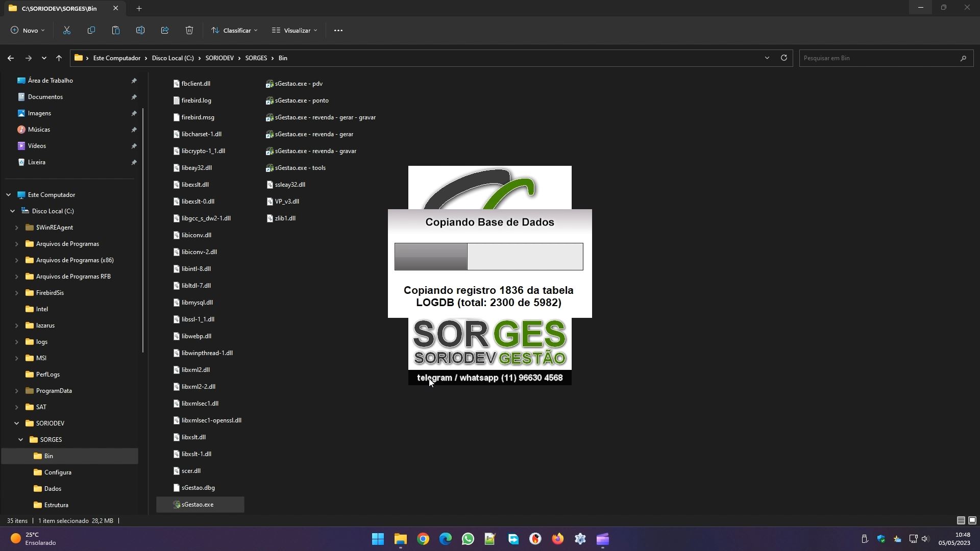Refresh the Bin folder view
The width and height of the screenshot is (980, 551).
click(x=784, y=58)
